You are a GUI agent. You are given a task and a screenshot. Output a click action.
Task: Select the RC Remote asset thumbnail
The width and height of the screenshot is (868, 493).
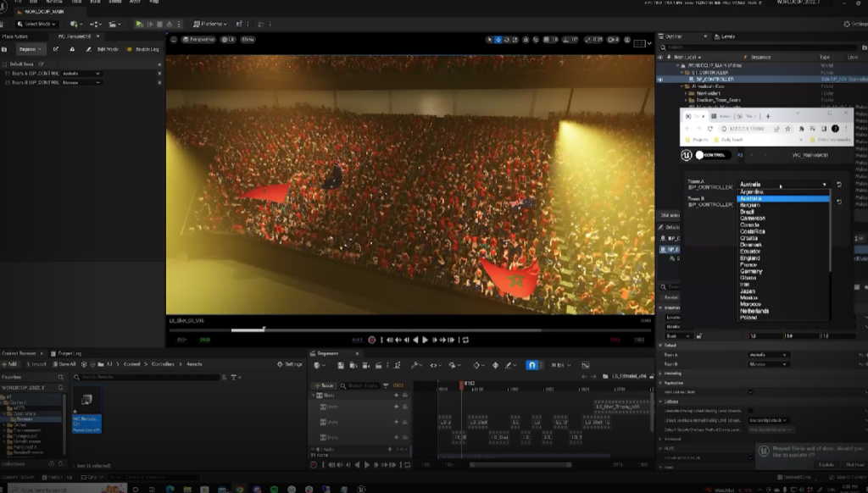[87, 400]
